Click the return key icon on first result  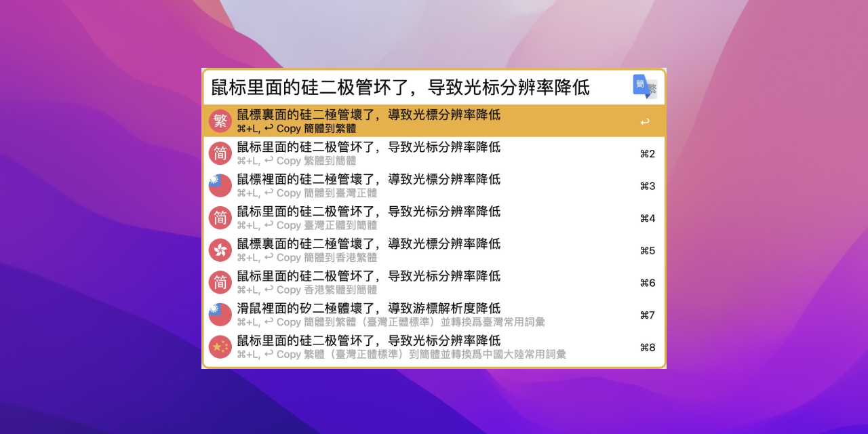coord(645,122)
